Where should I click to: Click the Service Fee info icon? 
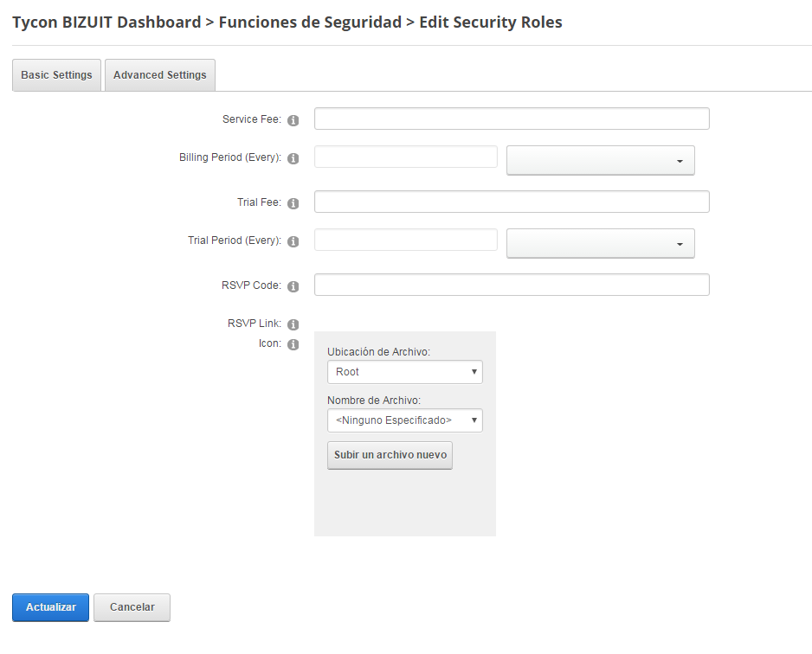[x=293, y=120]
